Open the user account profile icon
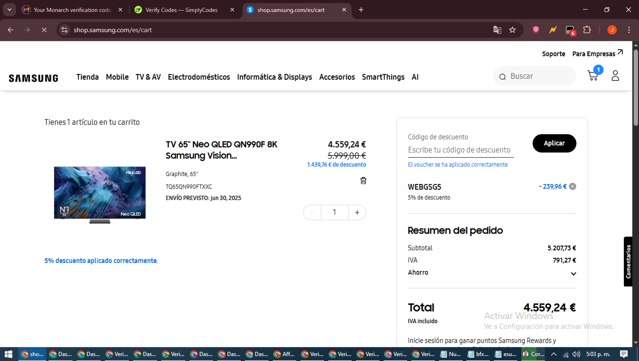639x361 pixels. coord(615,76)
